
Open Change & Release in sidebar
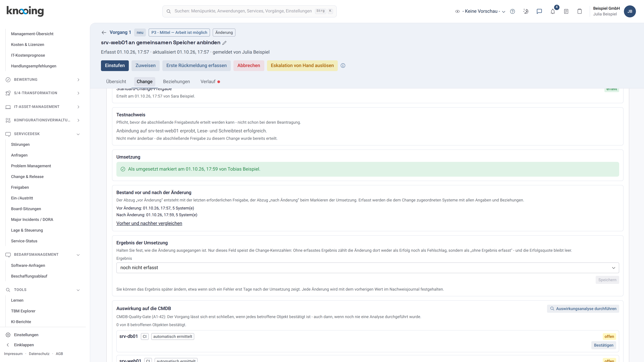pyautogui.click(x=27, y=177)
